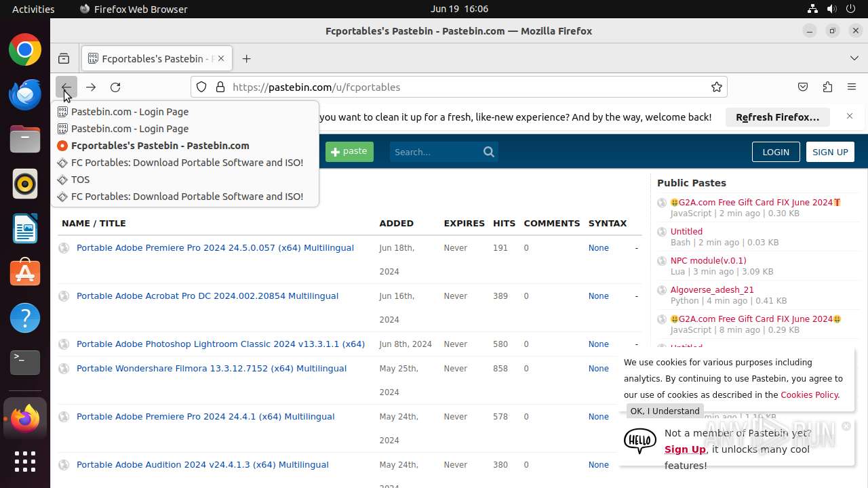The height and width of the screenshot is (488, 868).
Task: Open Portable Adobe Premiere Pro 2024 24.4.1 paste
Action: point(205,417)
